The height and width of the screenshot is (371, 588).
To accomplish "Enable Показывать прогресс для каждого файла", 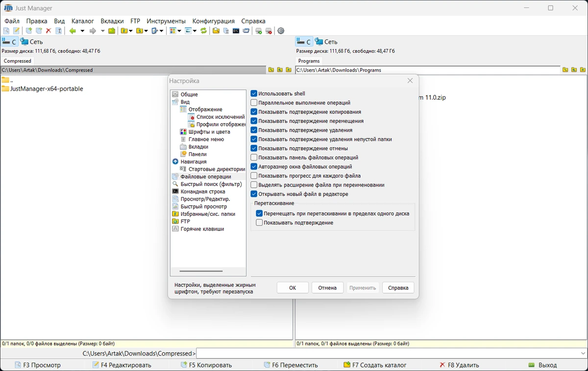I will coord(254,176).
